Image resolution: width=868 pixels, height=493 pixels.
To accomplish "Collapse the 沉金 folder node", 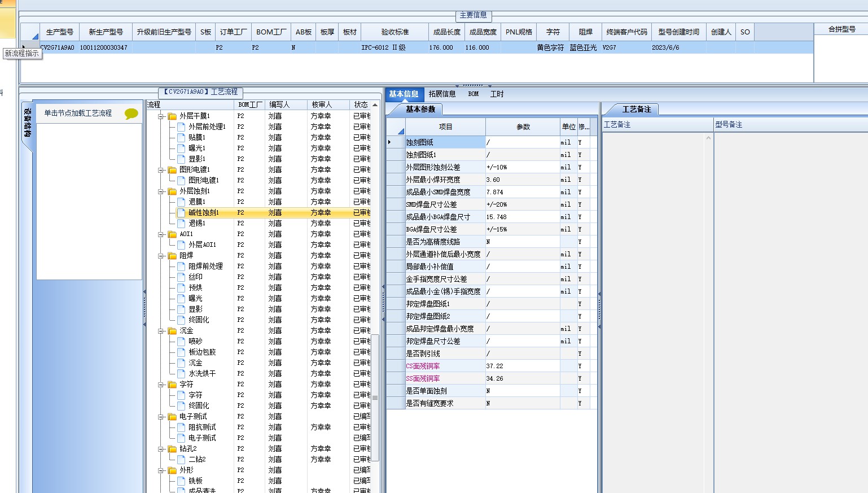I will [161, 330].
